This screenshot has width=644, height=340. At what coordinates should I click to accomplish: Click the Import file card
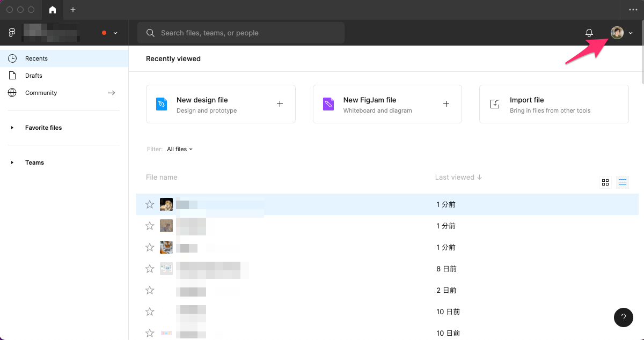click(x=553, y=104)
